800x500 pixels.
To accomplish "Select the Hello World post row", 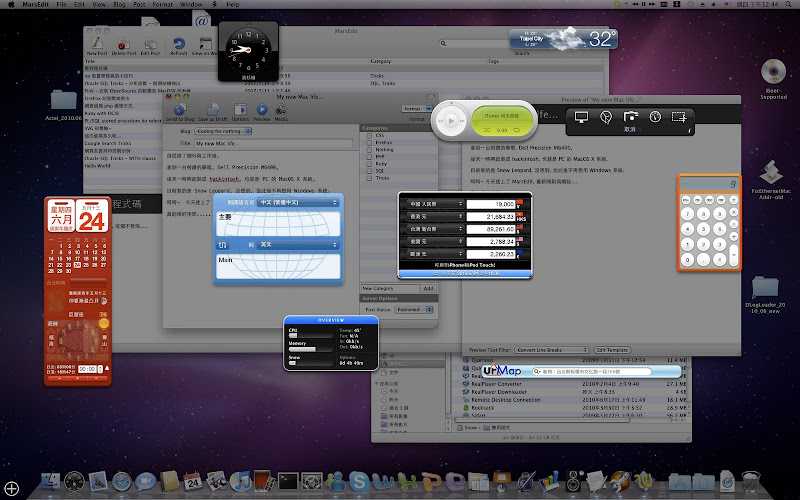I will (x=122, y=166).
